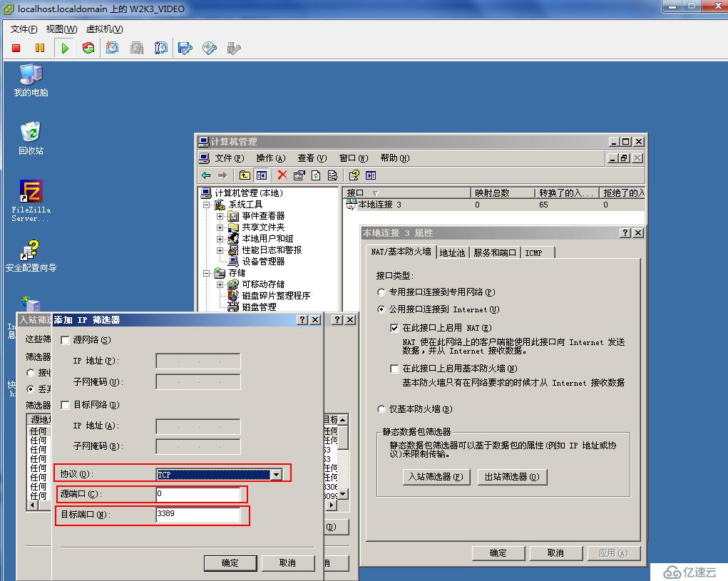Select private interface connected to private network
Screen dimensions: 728x581
point(381,292)
